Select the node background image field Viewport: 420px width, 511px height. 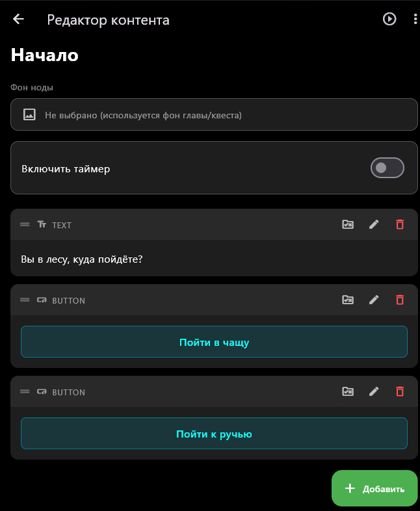[214, 115]
